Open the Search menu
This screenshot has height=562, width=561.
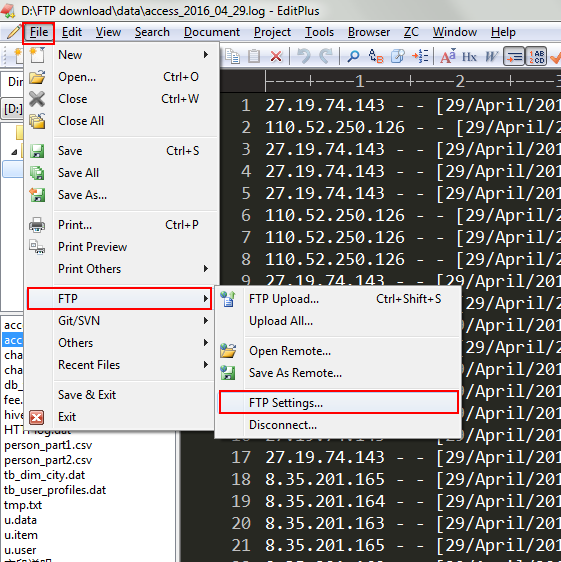click(152, 33)
